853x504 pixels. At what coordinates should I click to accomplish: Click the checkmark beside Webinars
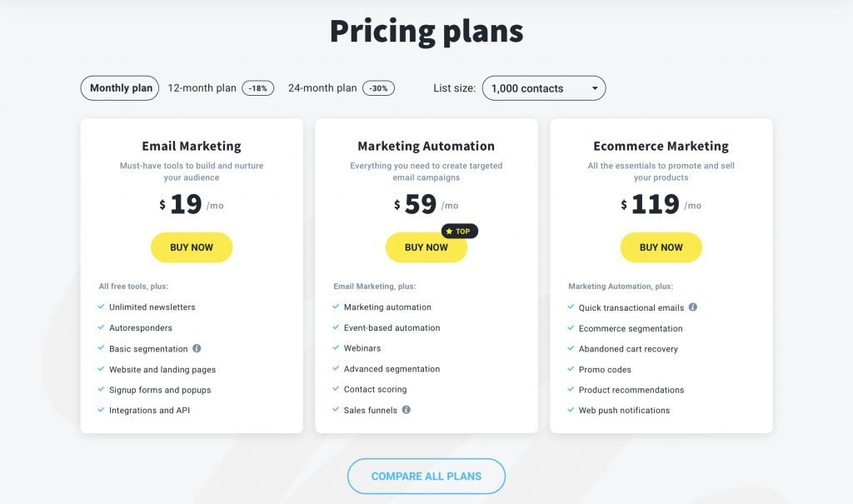tap(334, 348)
